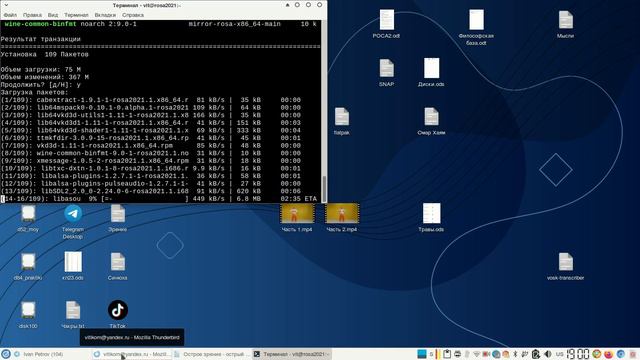The width and height of the screenshot is (640, 360).
Task: Open the Справка menu in the terminal
Action: pyautogui.click(x=133, y=15)
